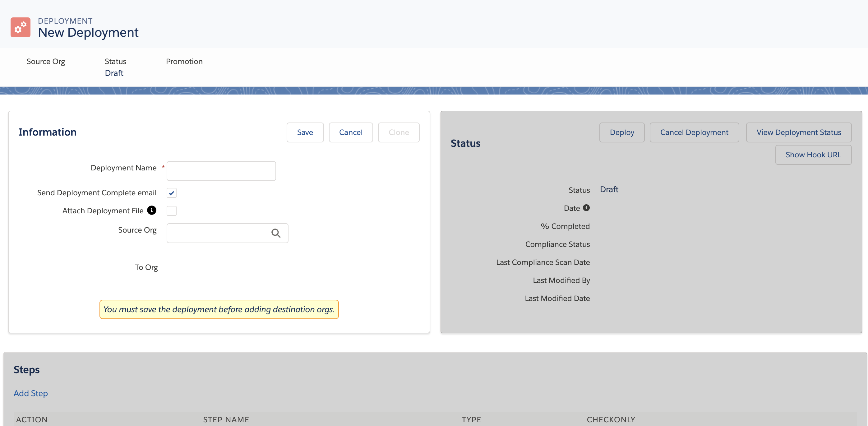Click the Deployment Name input field
This screenshot has width=868, height=426.
221,171
